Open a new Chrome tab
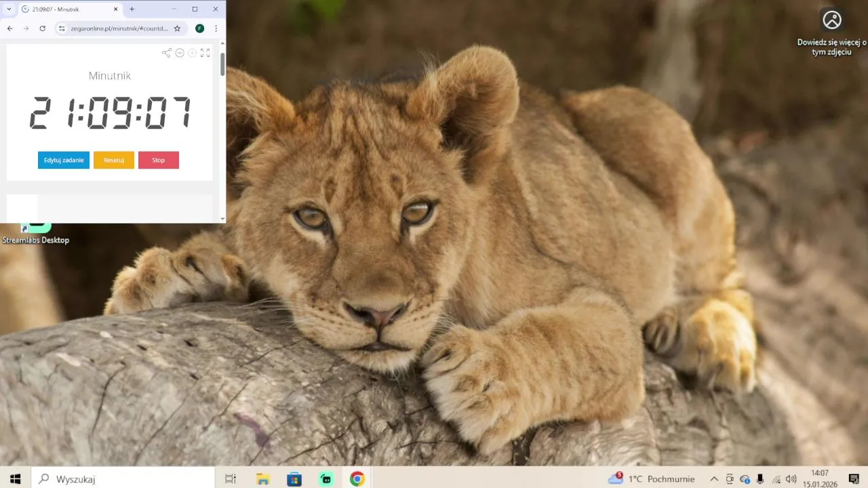The image size is (868, 488). point(132,9)
